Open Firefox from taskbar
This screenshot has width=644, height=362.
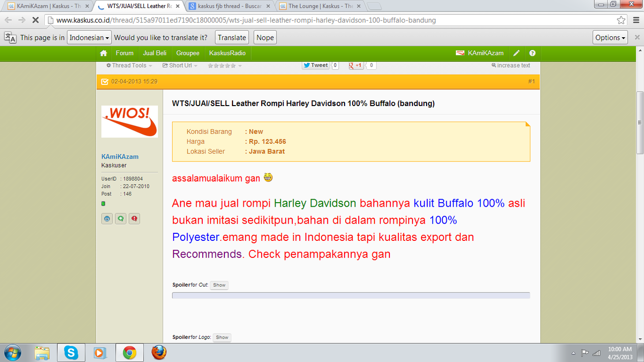(x=159, y=353)
